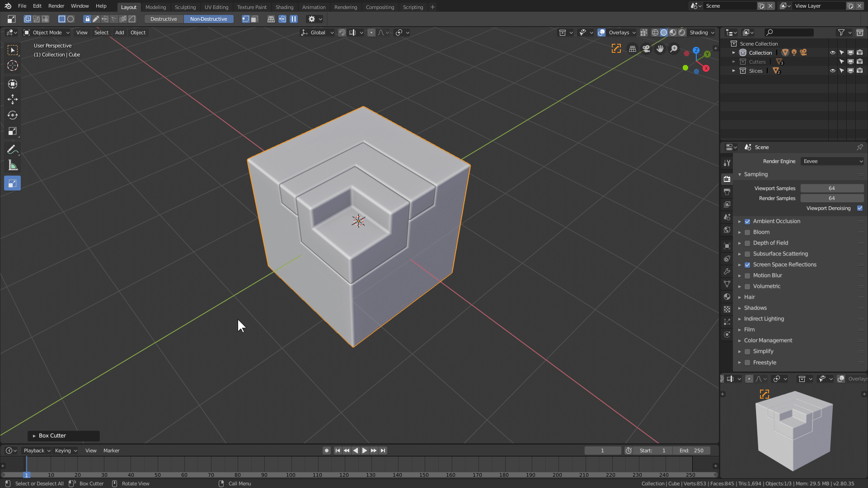Image resolution: width=868 pixels, height=488 pixels.
Task: Open the Modifiers wrench properties tab
Action: (x=727, y=271)
